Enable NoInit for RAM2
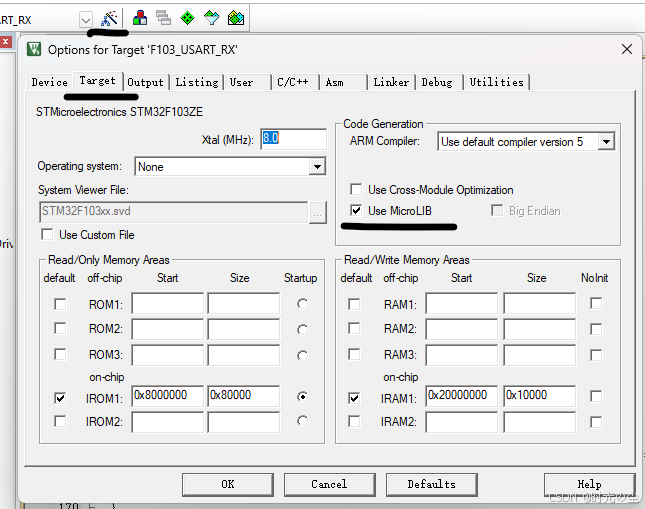Image resolution: width=645 pixels, height=509 pixels. pos(596,329)
